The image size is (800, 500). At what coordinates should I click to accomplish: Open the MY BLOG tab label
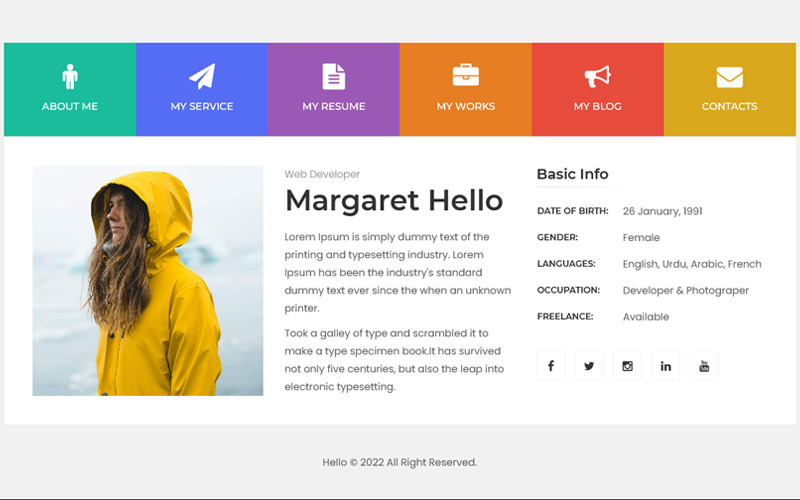click(597, 106)
